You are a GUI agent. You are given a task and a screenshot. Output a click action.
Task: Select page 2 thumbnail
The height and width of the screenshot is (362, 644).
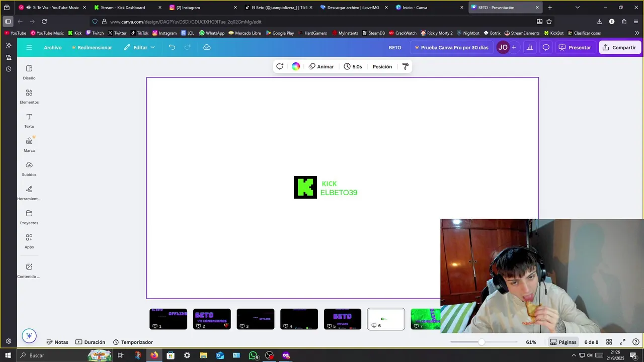(212, 319)
